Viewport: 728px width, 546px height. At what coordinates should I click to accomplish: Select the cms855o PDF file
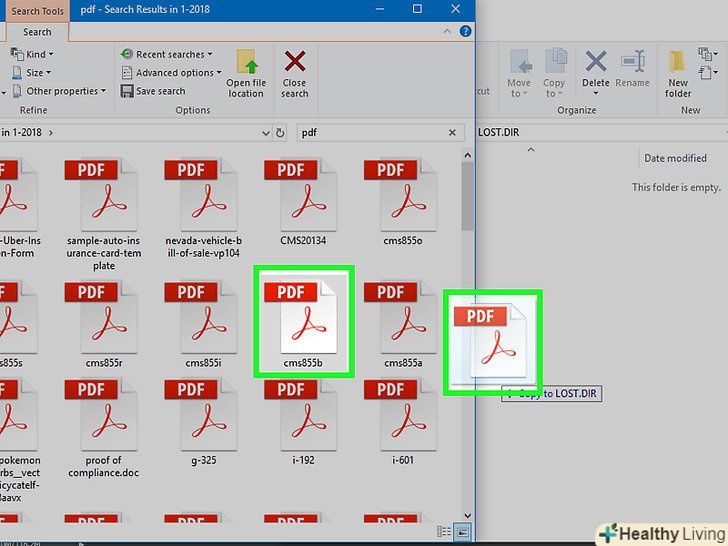point(403,203)
